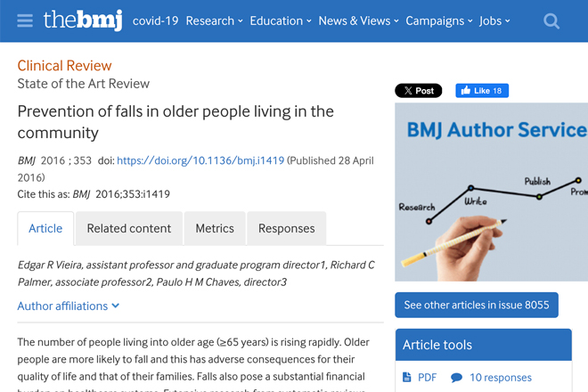Expand Author affiliations section

(69, 306)
